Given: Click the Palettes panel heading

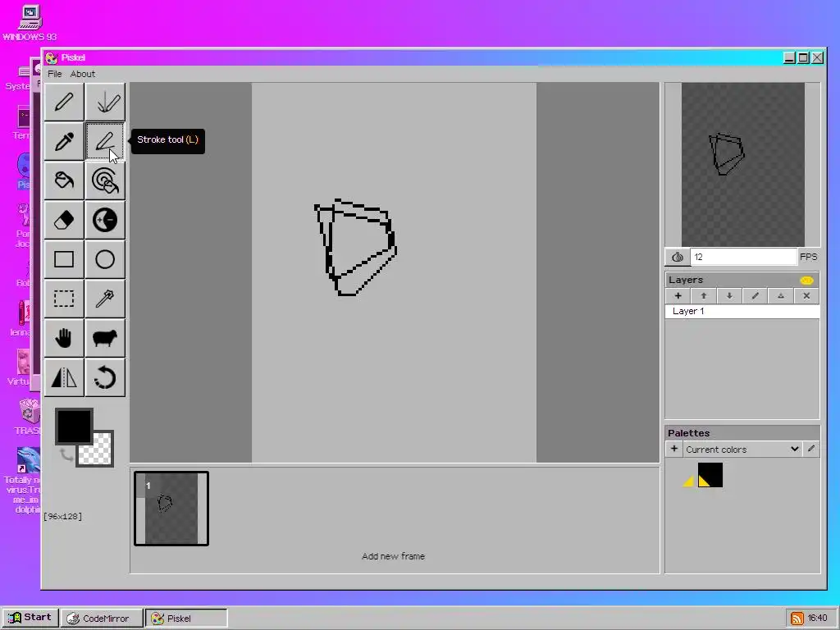Looking at the screenshot, I should click(688, 433).
